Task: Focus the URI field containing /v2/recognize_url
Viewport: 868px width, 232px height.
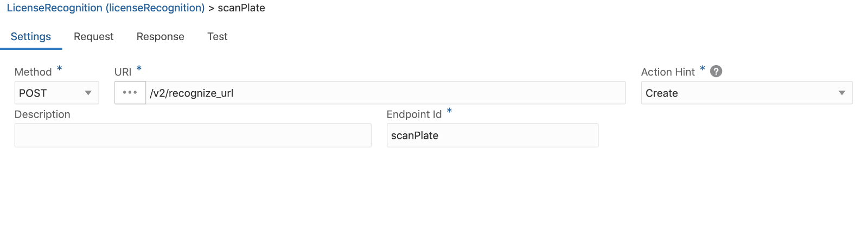Action: (x=385, y=93)
